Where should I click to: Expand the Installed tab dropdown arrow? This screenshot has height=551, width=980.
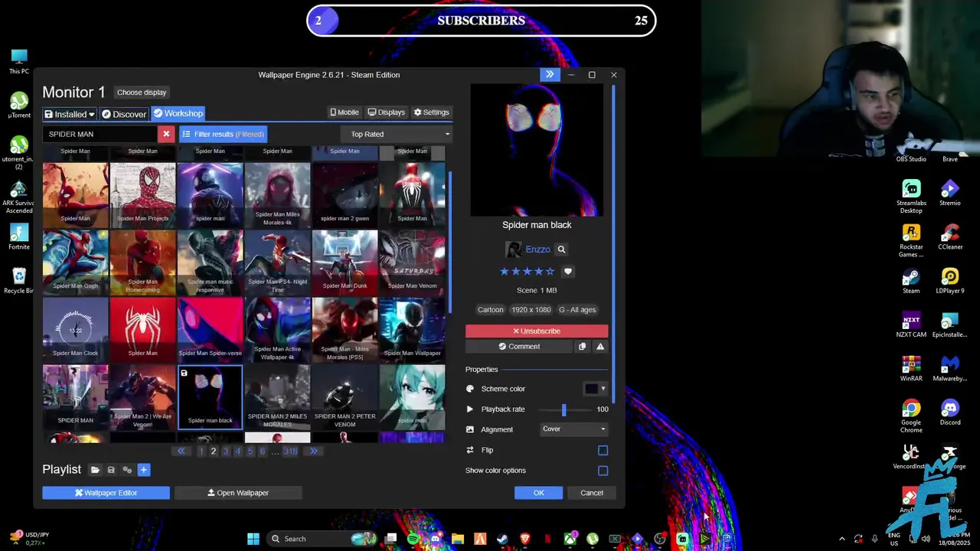coord(92,115)
